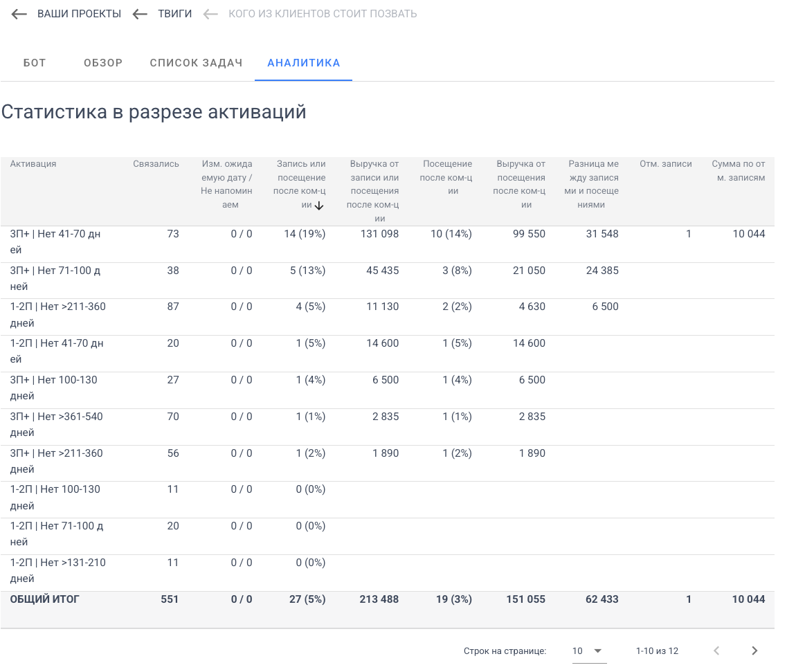Sort by Выручка от записи column header
The width and height of the screenshot is (787, 672).
pos(373,191)
